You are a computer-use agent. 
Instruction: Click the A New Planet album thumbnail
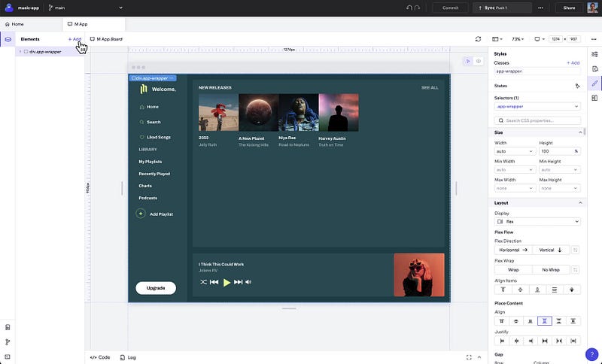[x=258, y=112]
